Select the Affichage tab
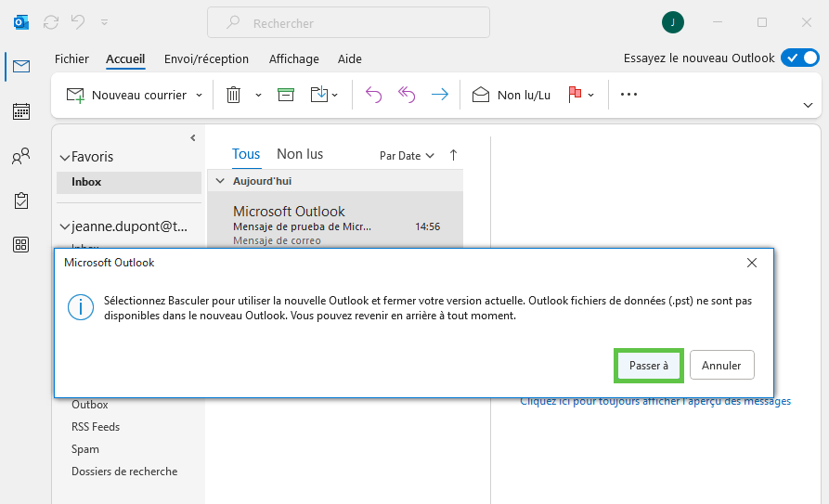 [x=294, y=58]
